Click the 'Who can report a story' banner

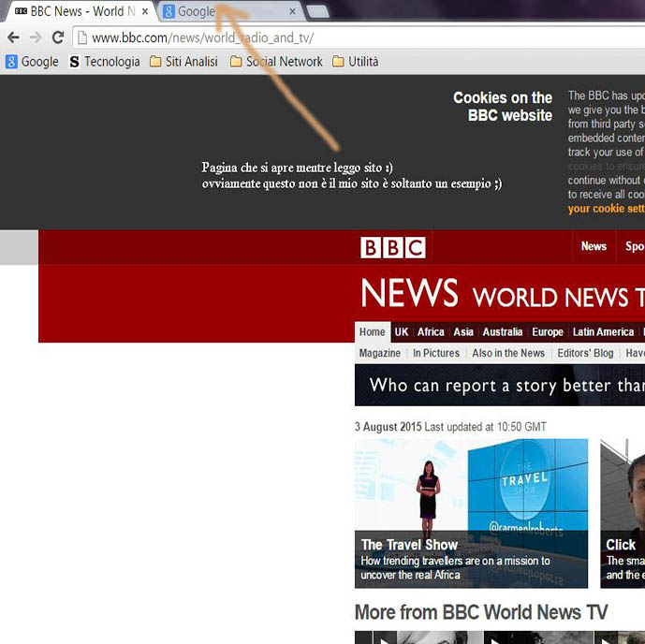coord(500,386)
